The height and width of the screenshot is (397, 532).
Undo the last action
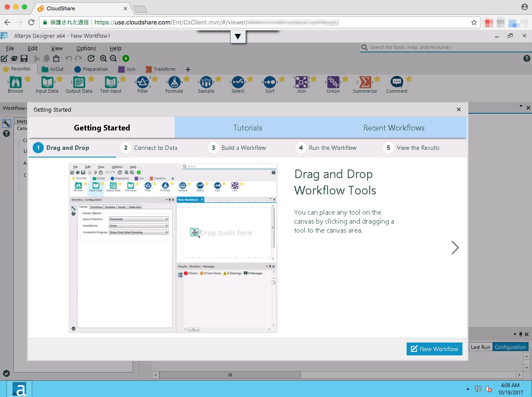click(x=69, y=58)
